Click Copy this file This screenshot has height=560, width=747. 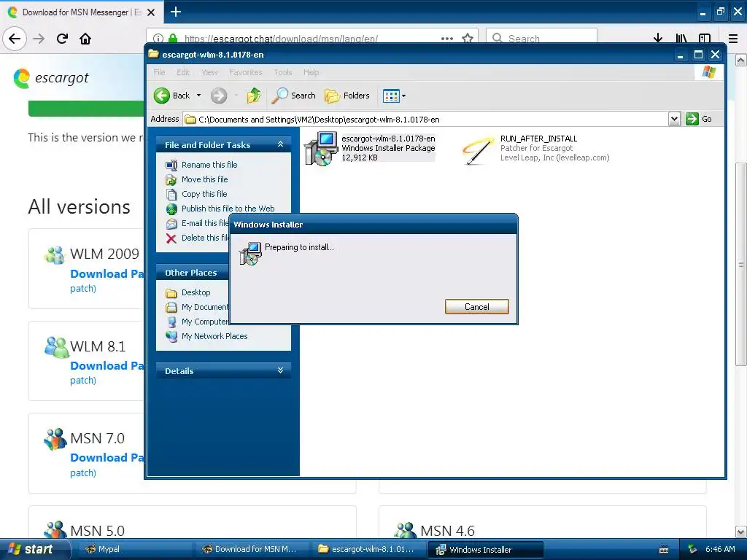tap(204, 194)
